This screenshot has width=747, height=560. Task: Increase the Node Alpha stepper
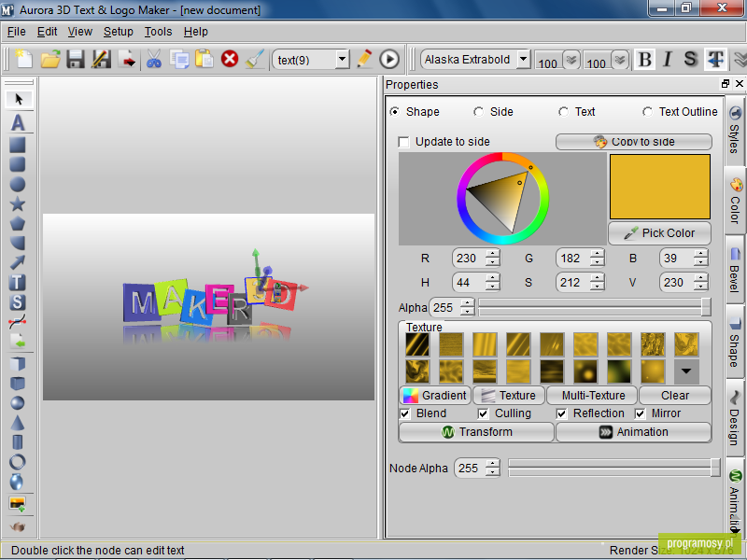click(493, 463)
